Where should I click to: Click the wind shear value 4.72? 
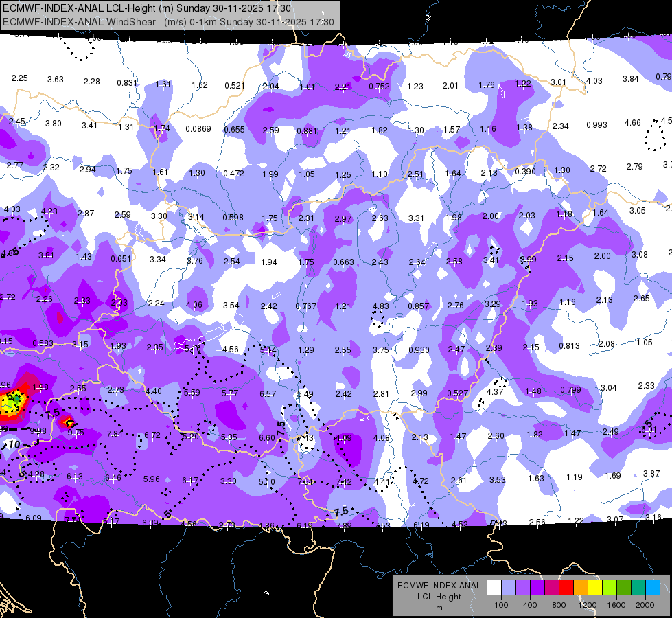pos(420,481)
